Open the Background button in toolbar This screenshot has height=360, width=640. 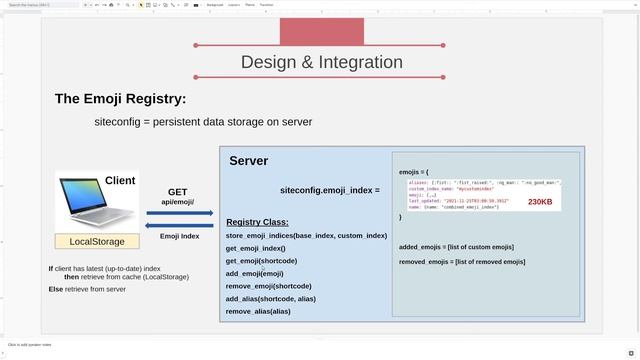click(215, 5)
